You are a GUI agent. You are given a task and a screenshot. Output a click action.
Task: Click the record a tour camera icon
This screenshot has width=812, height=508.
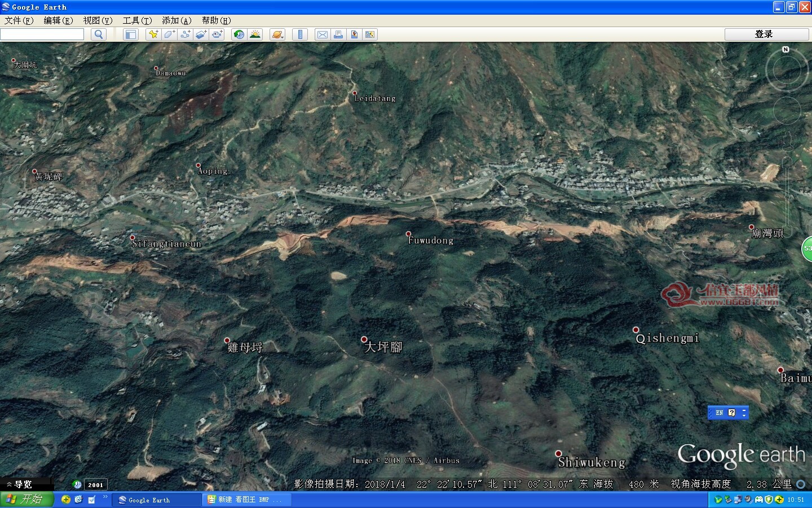click(x=217, y=34)
